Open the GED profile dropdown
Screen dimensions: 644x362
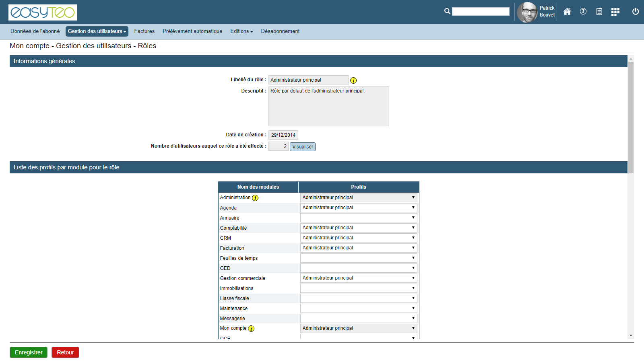[x=358, y=268]
